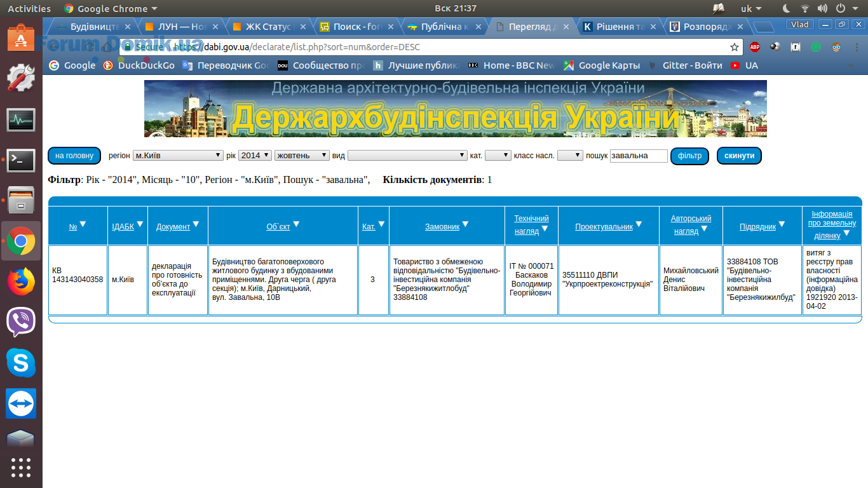The width and height of the screenshot is (868, 488).
Task: Click the keyboard layout flag icon
Action: click(719, 9)
